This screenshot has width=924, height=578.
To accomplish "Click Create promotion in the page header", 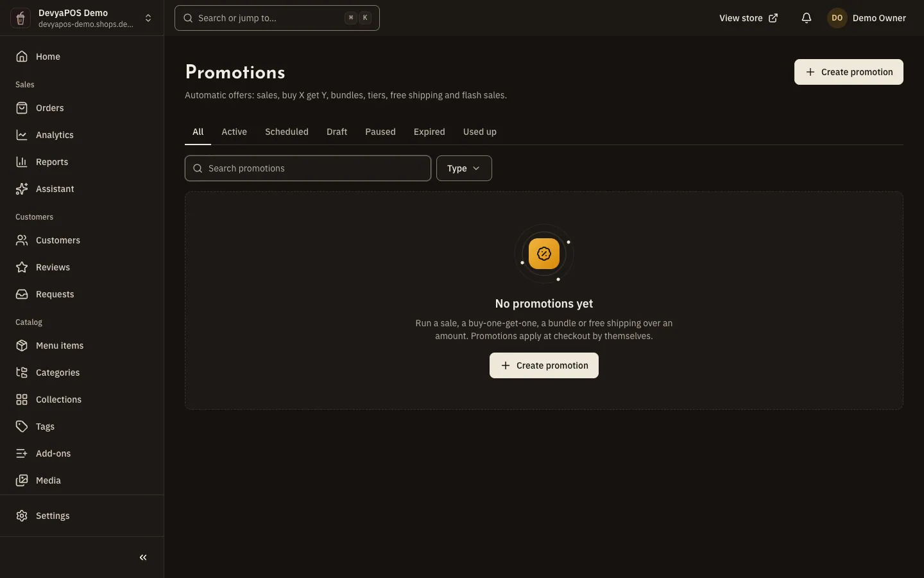I will tap(849, 72).
